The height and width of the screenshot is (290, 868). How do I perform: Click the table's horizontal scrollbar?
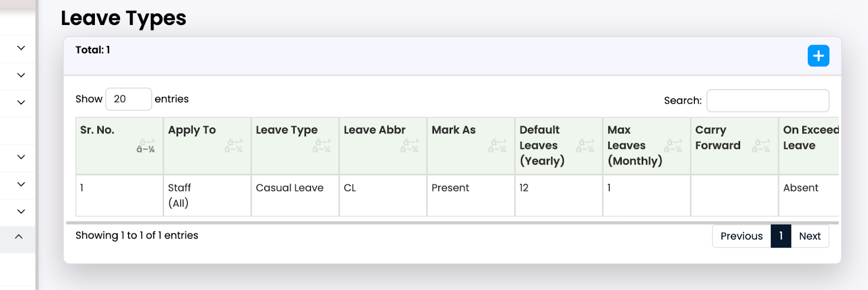pos(451,223)
